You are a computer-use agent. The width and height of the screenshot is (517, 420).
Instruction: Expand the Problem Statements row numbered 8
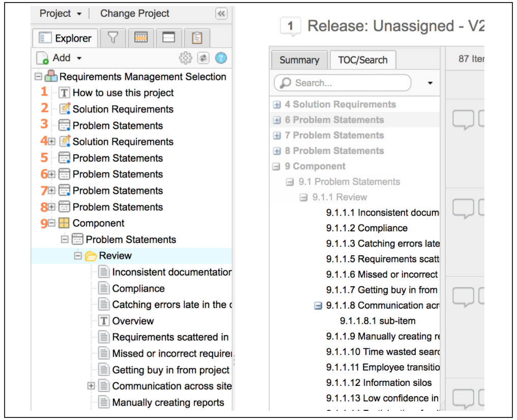[51, 207]
